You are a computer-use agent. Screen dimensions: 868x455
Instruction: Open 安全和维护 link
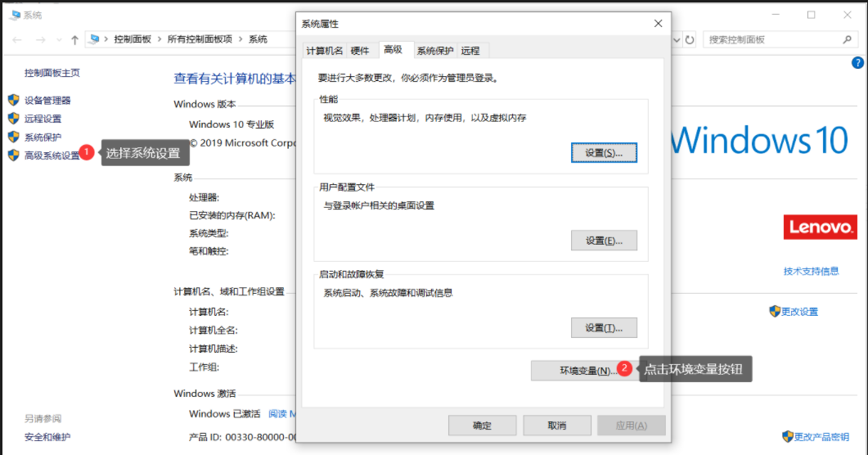point(47,437)
